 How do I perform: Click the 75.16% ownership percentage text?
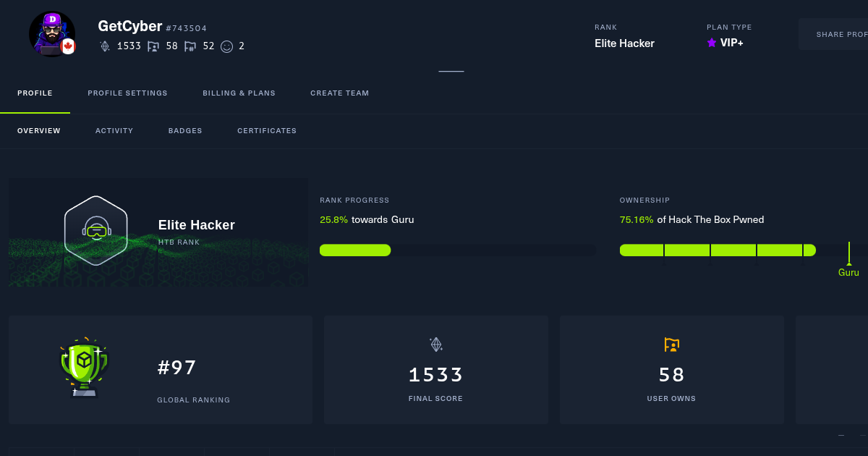click(637, 219)
